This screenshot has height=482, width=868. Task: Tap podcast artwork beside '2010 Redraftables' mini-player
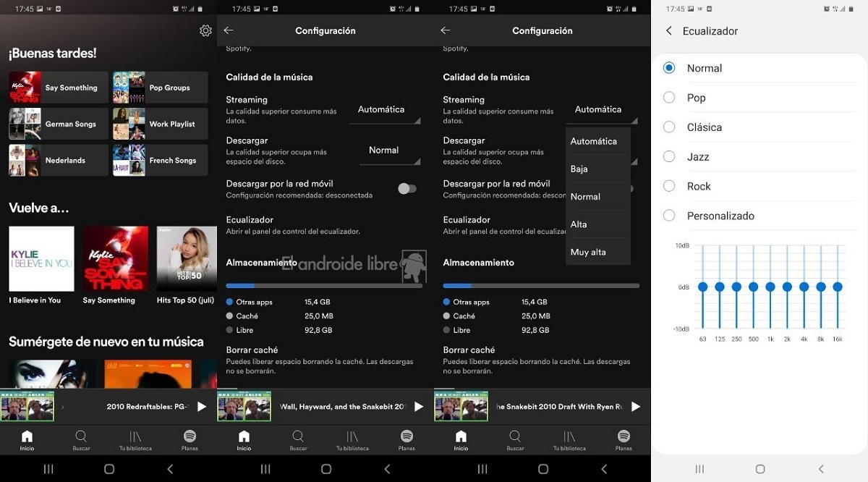pos(27,406)
